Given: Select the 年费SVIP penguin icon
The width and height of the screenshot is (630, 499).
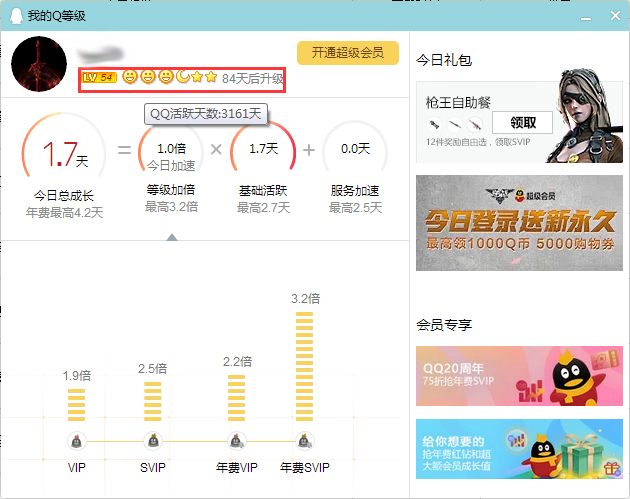Looking at the screenshot, I should [305, 441].
